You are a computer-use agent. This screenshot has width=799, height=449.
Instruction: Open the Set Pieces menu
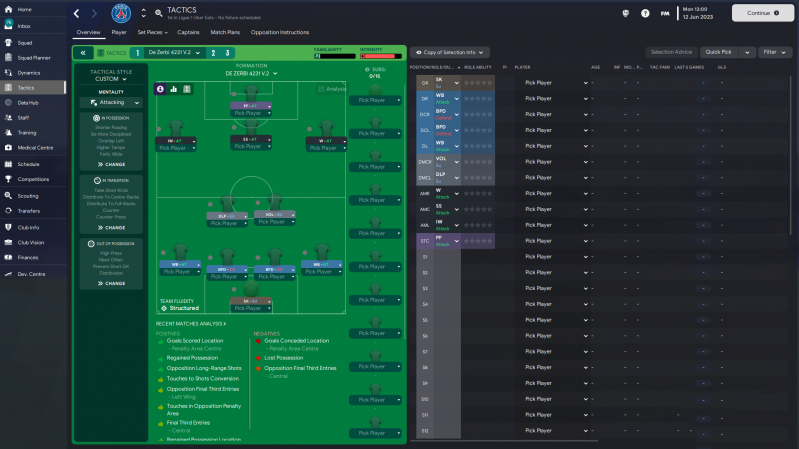coord(152,32)
